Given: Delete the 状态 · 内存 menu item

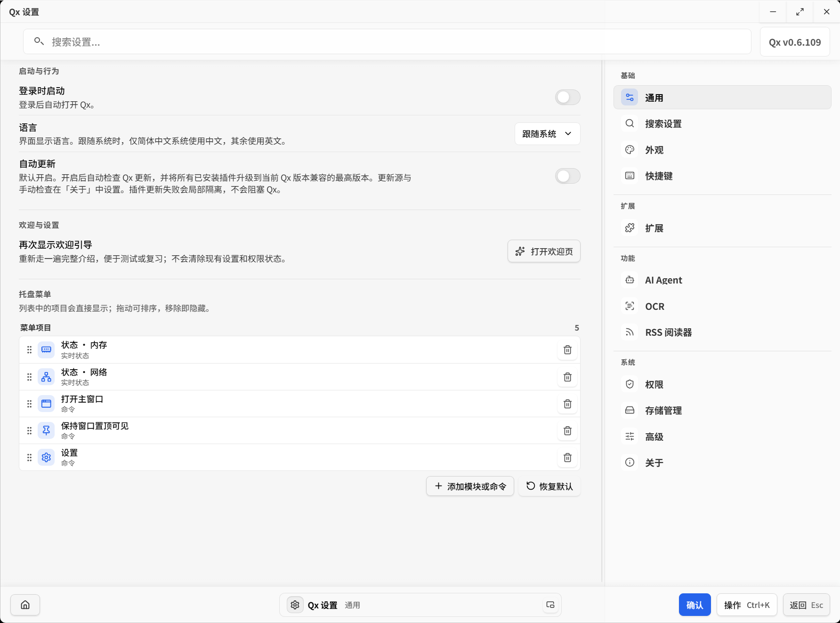Looking at the screenshot, I should (x=567, y=350).
